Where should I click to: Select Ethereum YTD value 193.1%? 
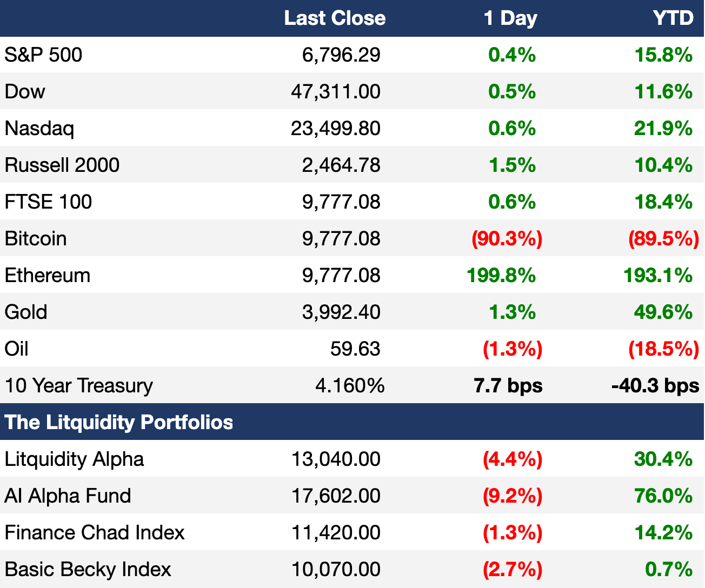click(x=658, y=275)
